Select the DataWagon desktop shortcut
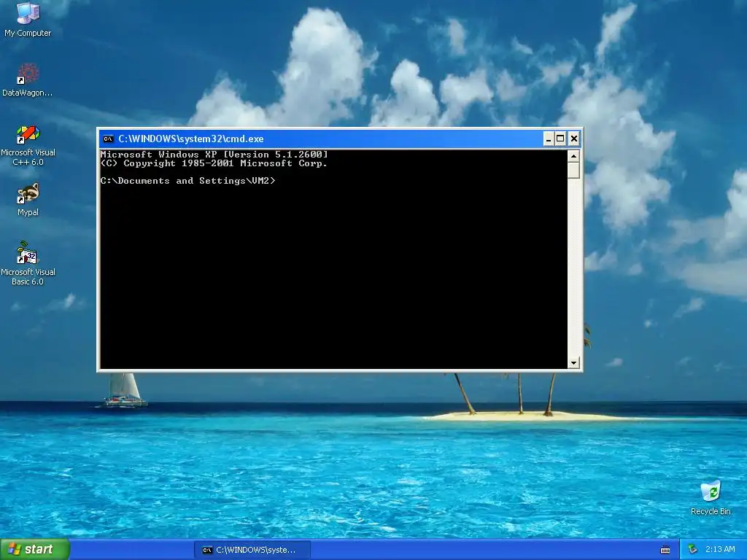The image size is (747, 560). pos(28,80)
